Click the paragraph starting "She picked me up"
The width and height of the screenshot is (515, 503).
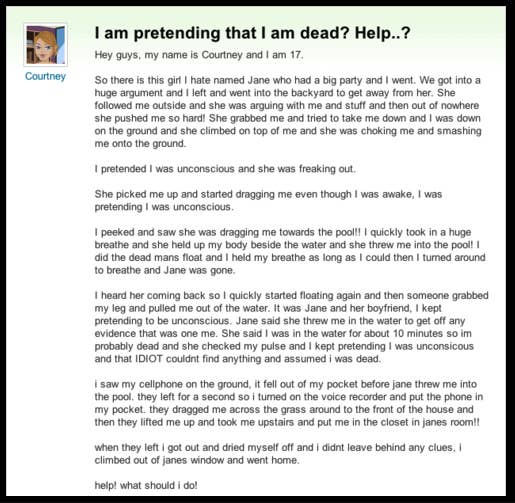point(268,200)
